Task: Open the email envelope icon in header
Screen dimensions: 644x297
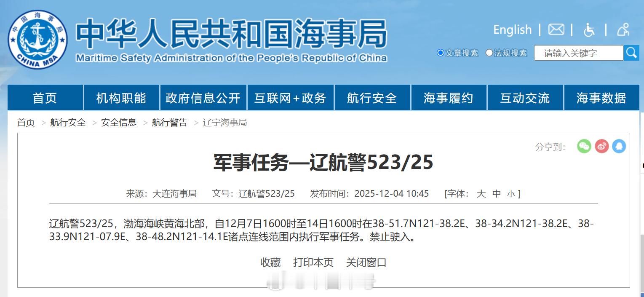Action: [556, 29]
